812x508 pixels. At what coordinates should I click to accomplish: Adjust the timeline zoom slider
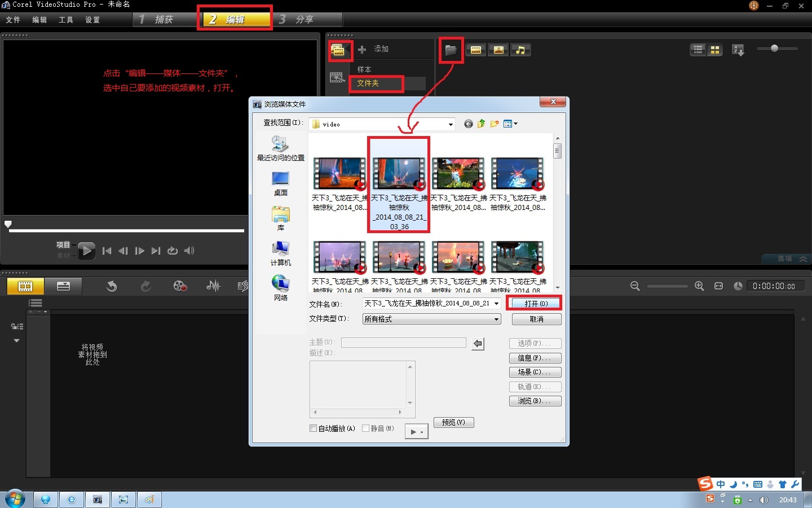(667, 286)
